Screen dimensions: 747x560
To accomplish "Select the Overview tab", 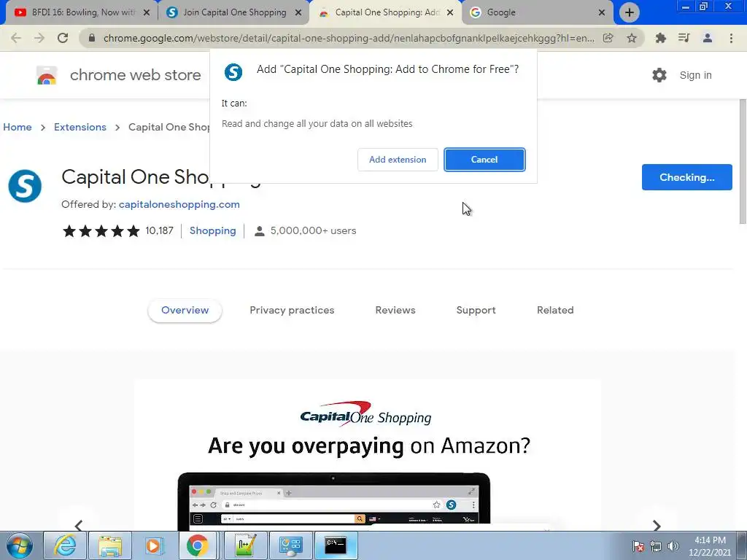I will pyautogui.click(x=185, y=311).
